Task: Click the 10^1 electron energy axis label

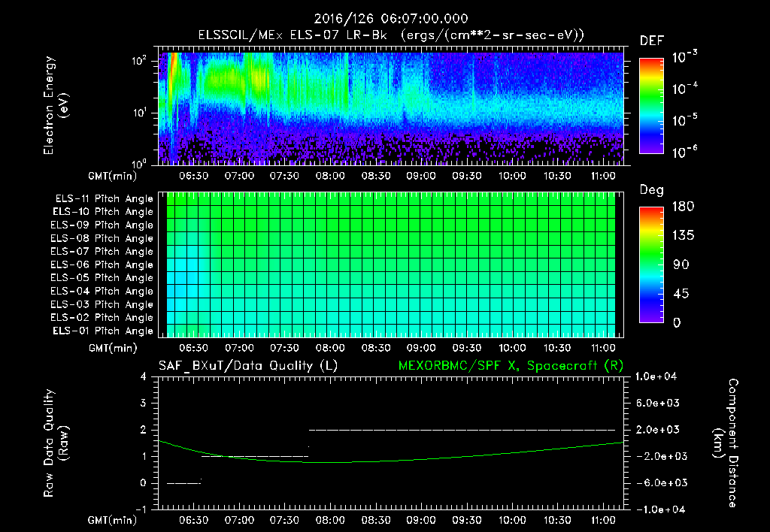Action: (x=139, y=113)
